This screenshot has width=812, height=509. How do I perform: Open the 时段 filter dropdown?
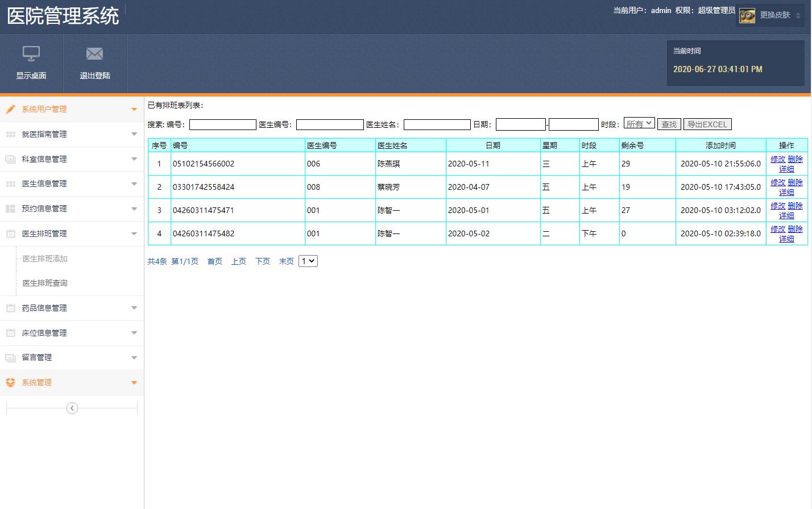click(639, 123)
